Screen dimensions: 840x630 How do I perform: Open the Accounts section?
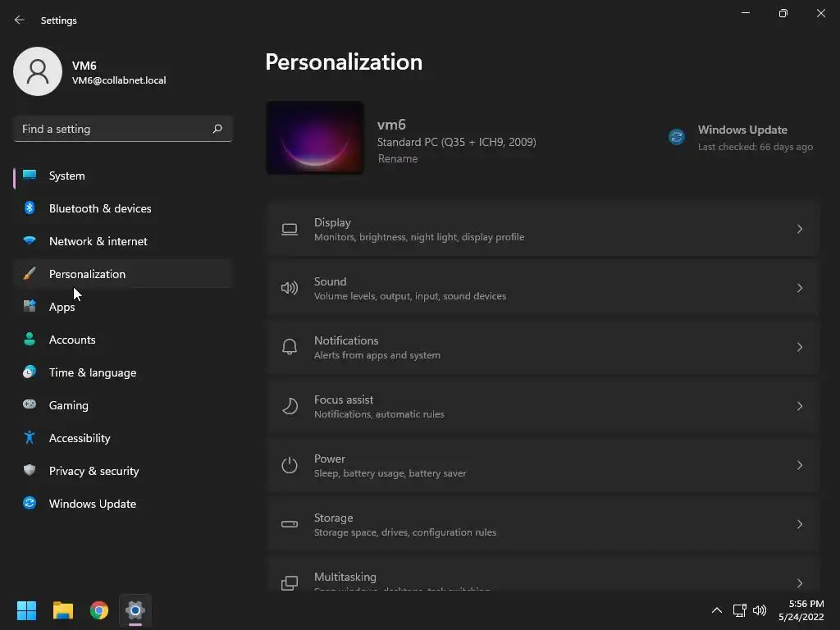123,340
